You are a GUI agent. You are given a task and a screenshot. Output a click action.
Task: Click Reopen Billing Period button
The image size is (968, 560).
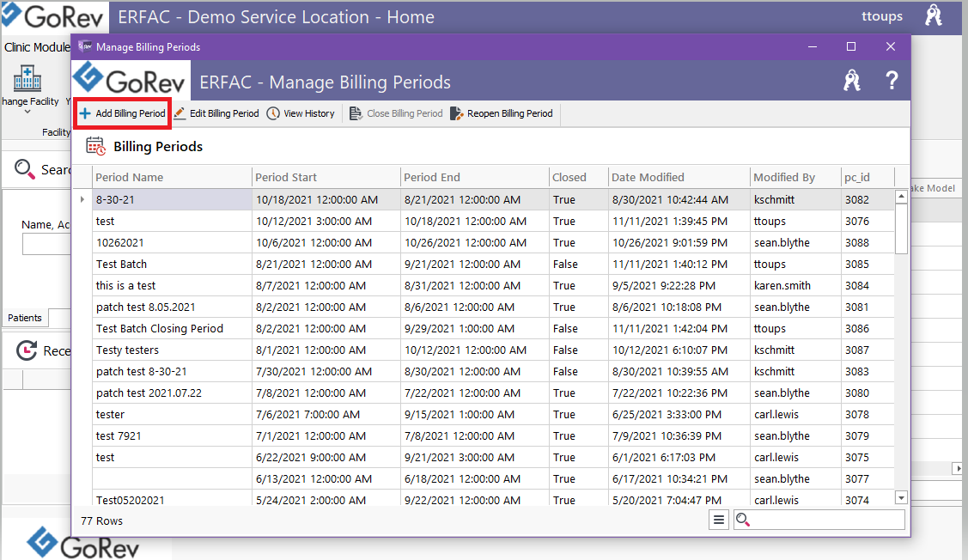click(502, 113)
